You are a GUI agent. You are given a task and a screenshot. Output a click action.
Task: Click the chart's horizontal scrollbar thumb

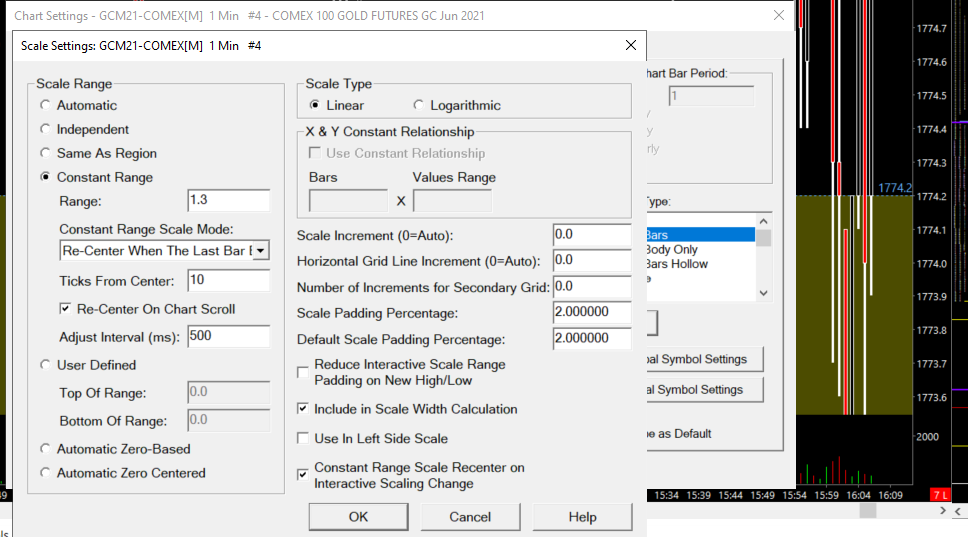tap(866, 510)
